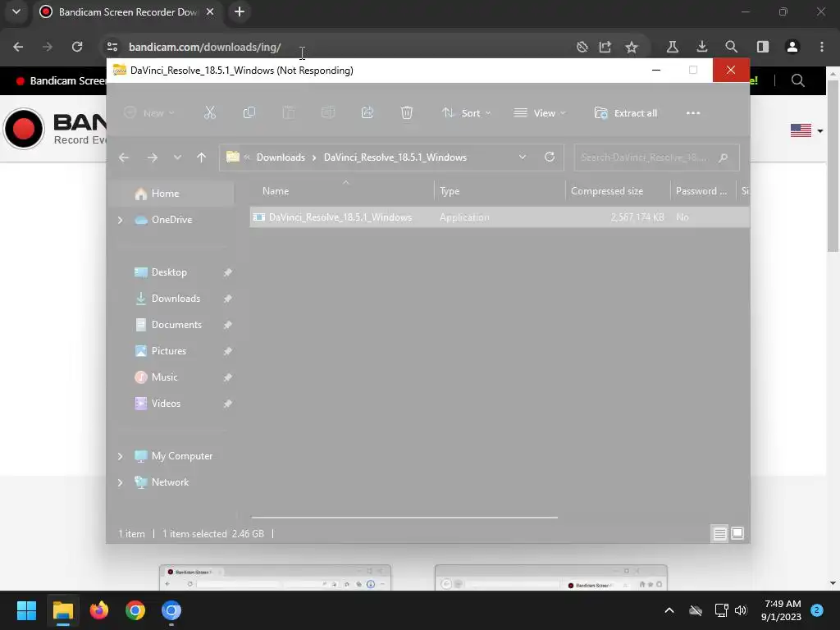The width and height of the screenshot is (840, 630).
Task: Open Chrome downloads icon
Action: click(702, 47)
